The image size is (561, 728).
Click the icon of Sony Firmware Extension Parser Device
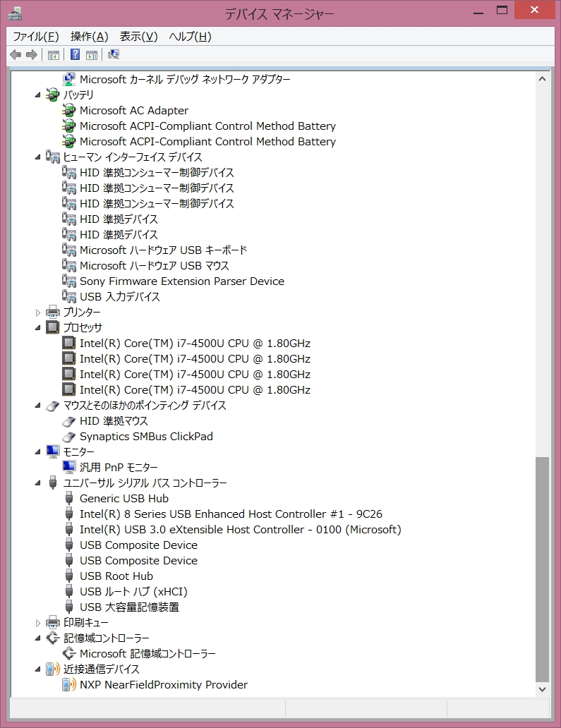tap(68, 281)
